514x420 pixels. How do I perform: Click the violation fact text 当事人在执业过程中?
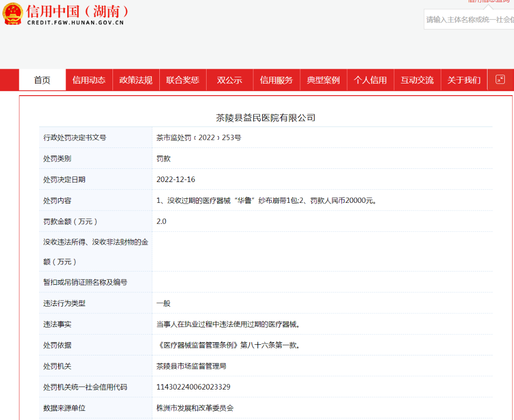[x=229, y=324]
